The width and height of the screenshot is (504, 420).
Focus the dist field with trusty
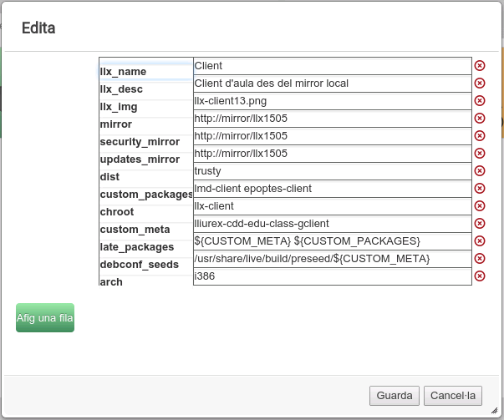pos(332,171)
